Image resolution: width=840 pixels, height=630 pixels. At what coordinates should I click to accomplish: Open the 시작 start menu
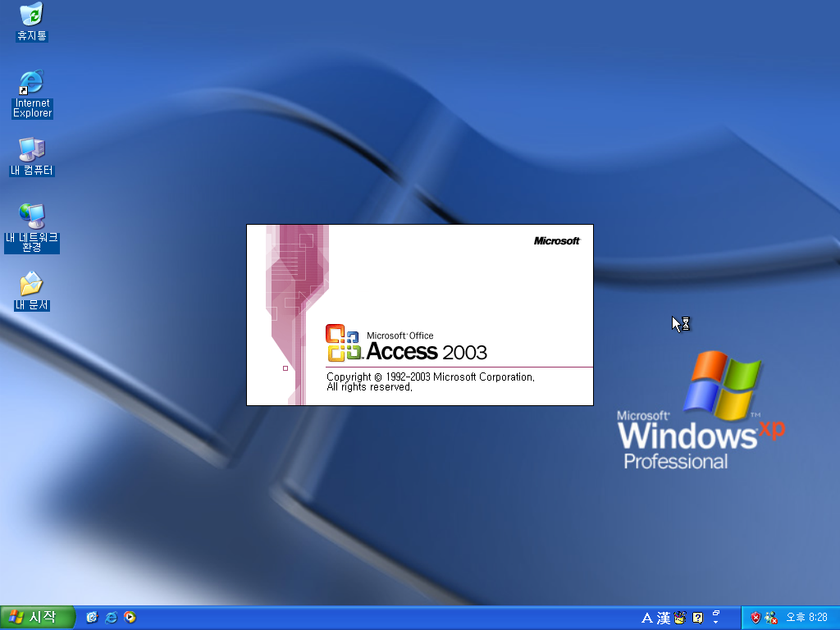[37, 617]
